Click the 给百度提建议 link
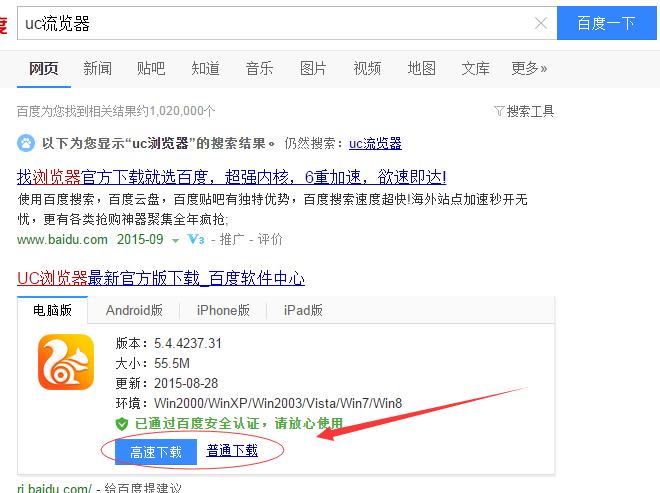The height and width of the screenshot is (493, 660). (x=143, y=488)
